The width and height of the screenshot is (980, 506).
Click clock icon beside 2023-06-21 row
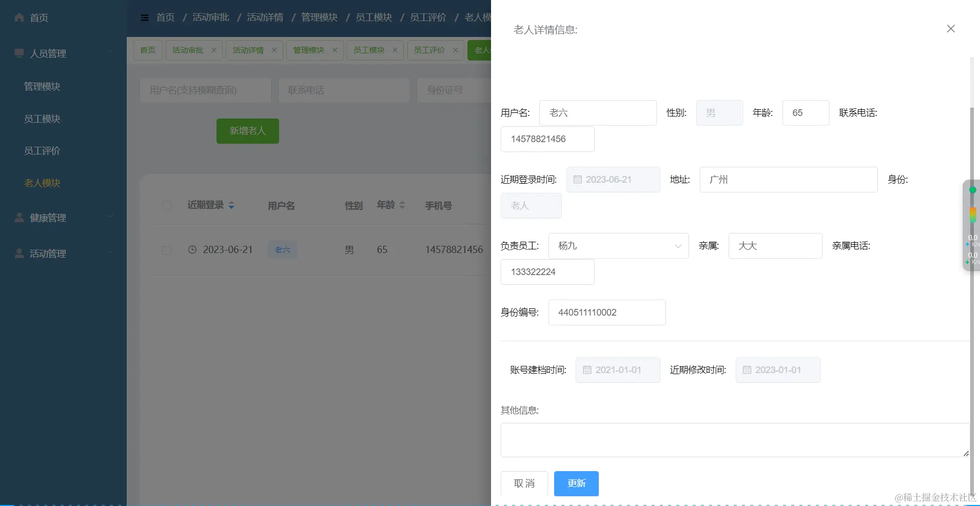tap(192, 250)
